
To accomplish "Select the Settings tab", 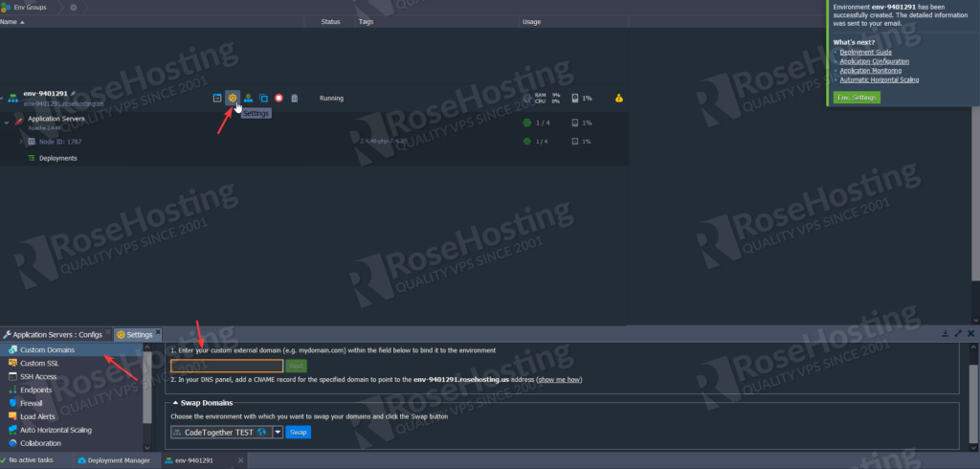I will click(x=139, y=335).
